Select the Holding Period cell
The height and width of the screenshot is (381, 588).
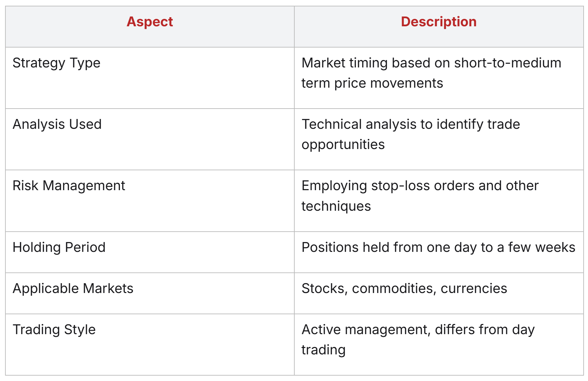point(150,252)
